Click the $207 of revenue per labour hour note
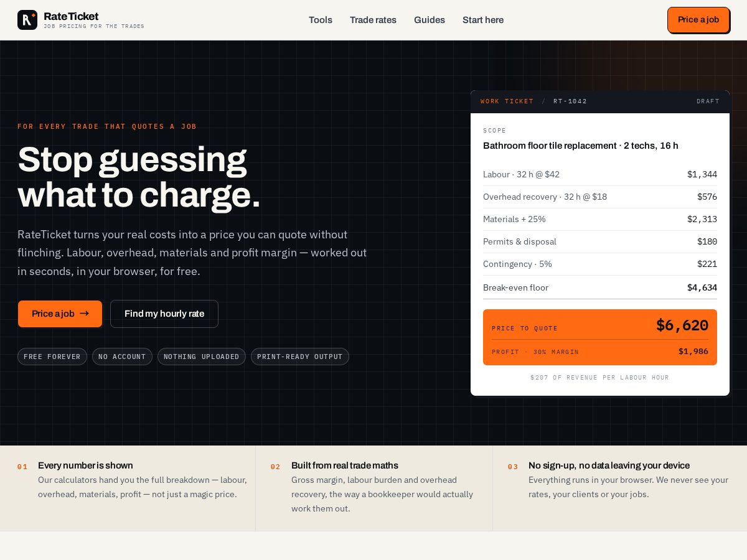747x560 pixels. 600,378
